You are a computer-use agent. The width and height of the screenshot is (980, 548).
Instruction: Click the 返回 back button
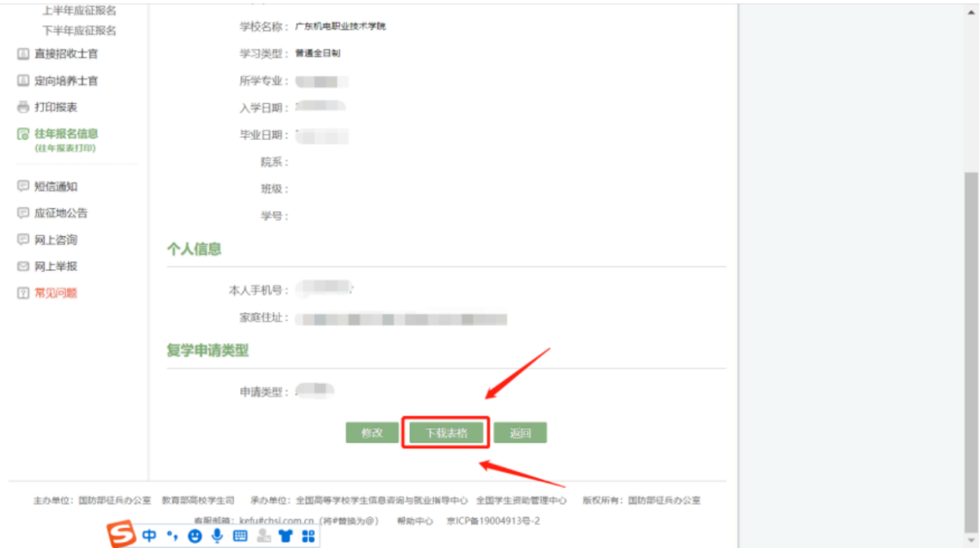(x=520, y=433)
